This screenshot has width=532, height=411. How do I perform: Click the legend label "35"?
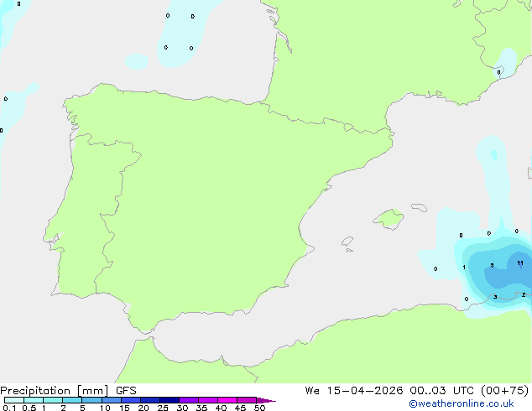coord(201,408)
